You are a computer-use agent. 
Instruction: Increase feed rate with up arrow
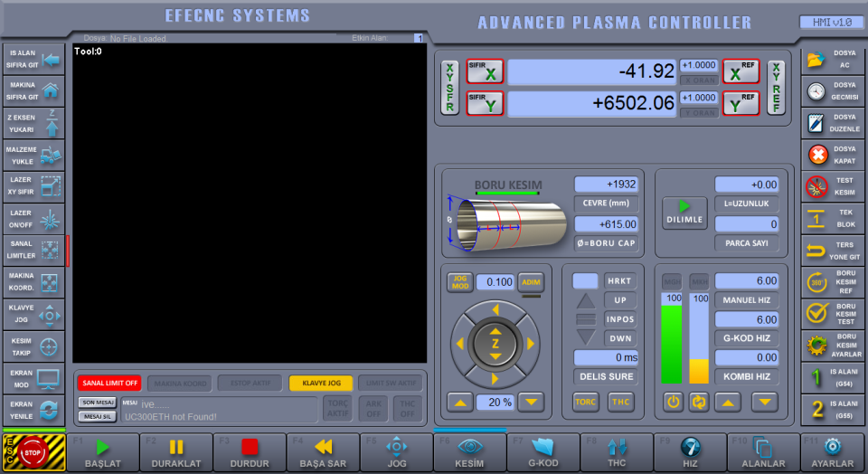pos(728,402)
